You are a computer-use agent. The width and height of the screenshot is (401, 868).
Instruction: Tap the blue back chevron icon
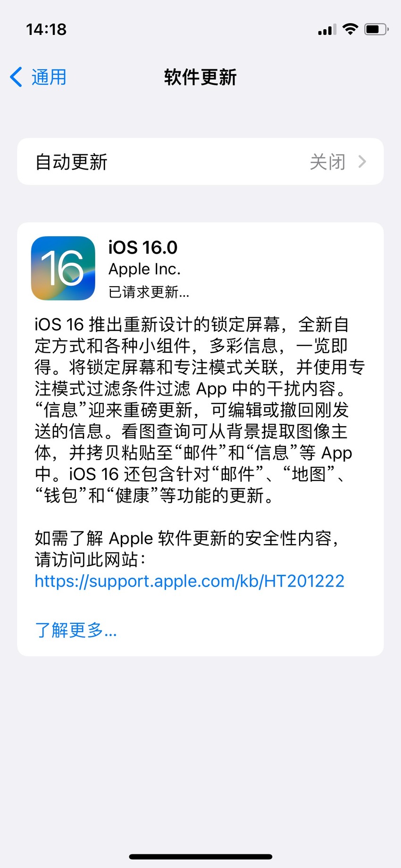point(16,77)
